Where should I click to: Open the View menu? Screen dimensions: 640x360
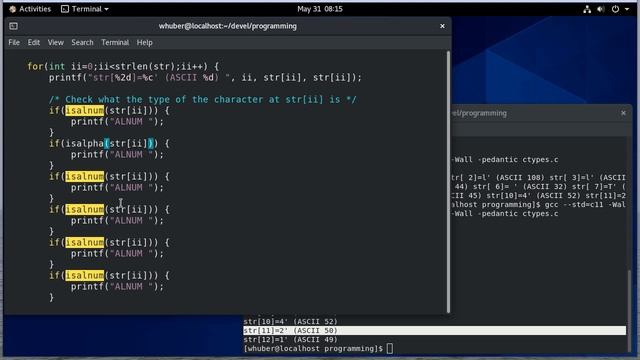click(x=56, y=42)
